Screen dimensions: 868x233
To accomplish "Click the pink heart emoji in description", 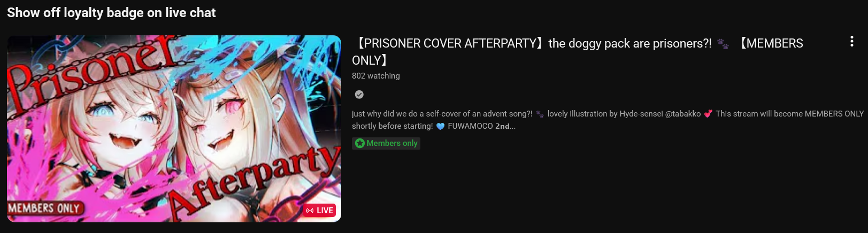I will [x=708, y=114].
